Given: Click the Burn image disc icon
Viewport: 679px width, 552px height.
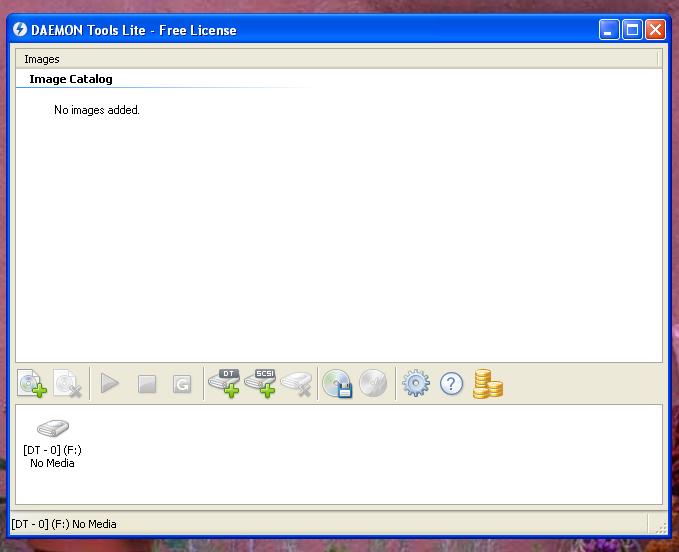Looking at the screenshot, I should point(373,384).
